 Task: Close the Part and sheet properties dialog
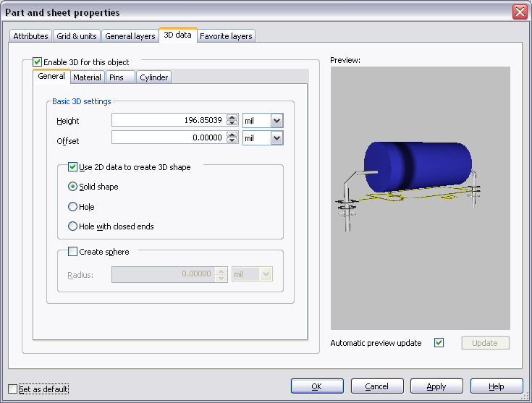click(519, 12)
